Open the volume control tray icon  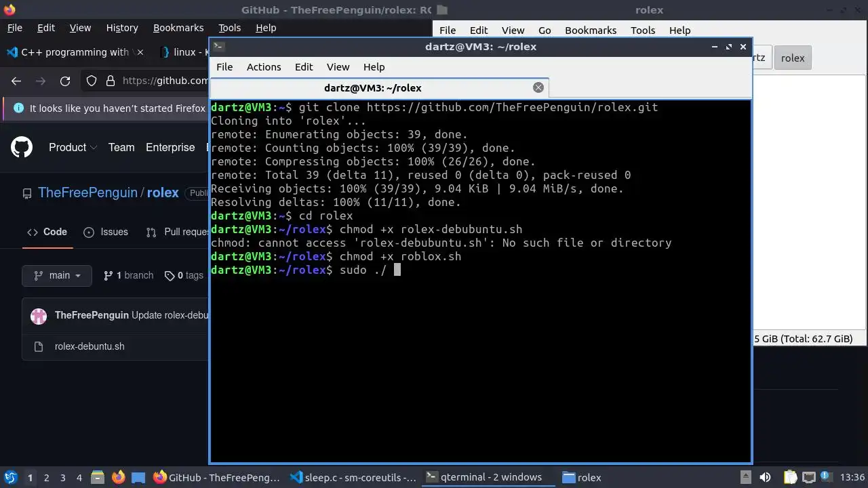765,477
